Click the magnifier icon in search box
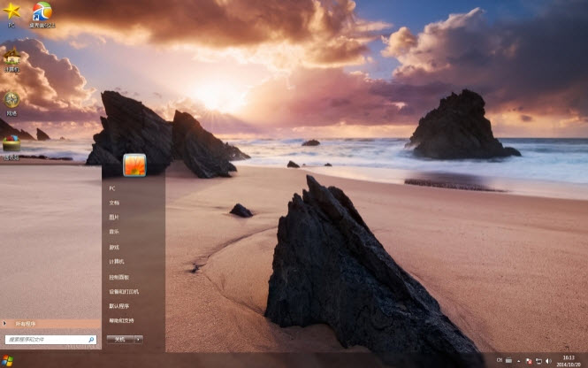 [x=91, y=340]
